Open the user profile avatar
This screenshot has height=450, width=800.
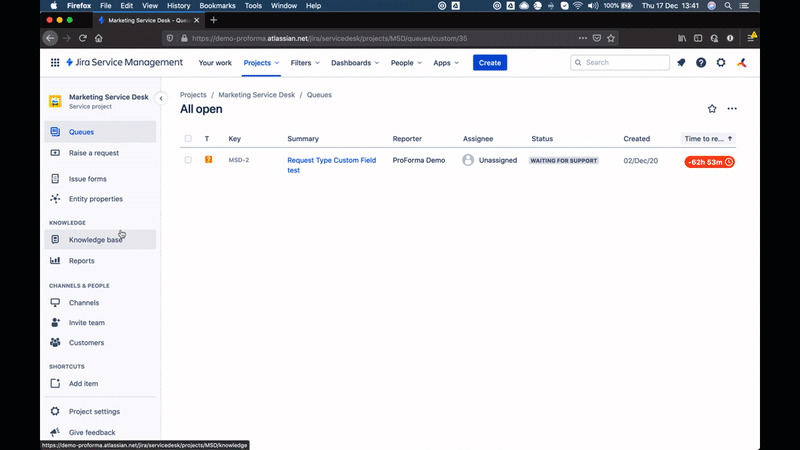tap(742, 62)
